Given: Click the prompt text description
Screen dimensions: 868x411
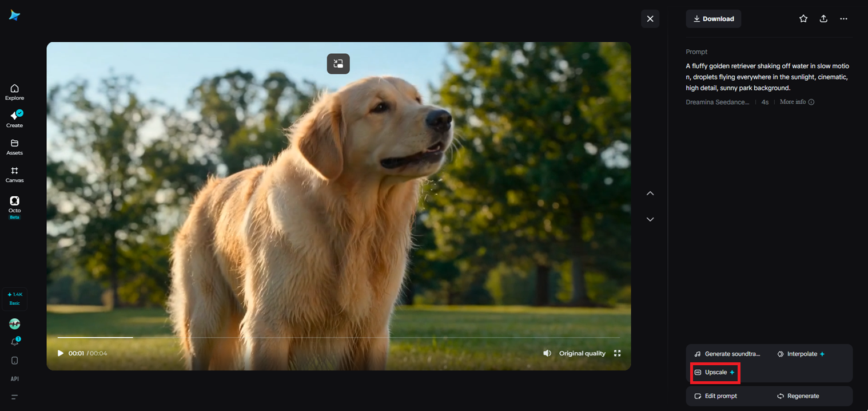Looking at the screenshot, I should click(767, 77).
